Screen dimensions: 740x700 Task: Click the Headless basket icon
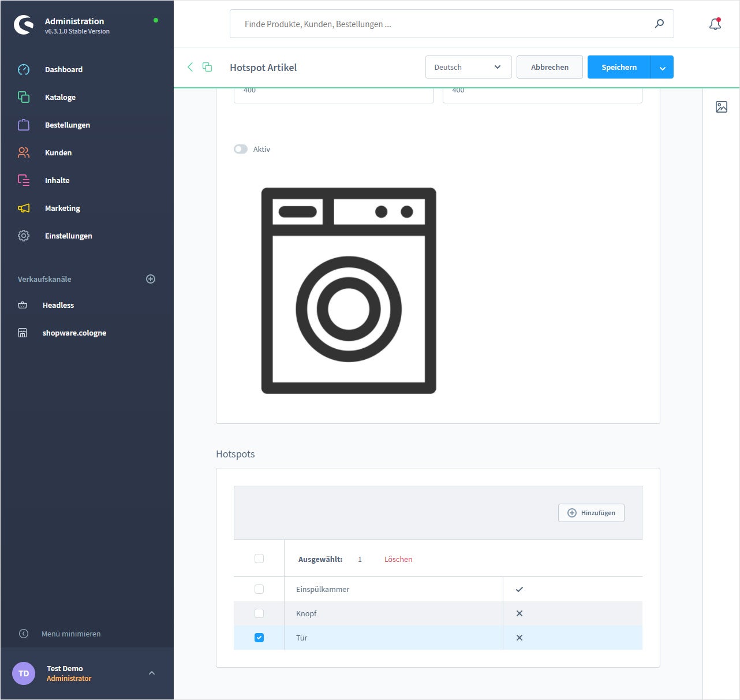click(x=23, y=305)
